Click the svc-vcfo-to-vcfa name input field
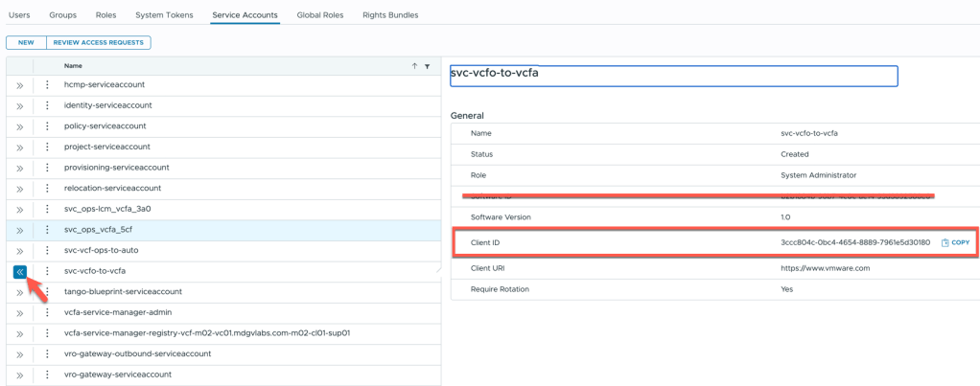The height and width of the screenshot is (386, 980). (x=673, y=75)
